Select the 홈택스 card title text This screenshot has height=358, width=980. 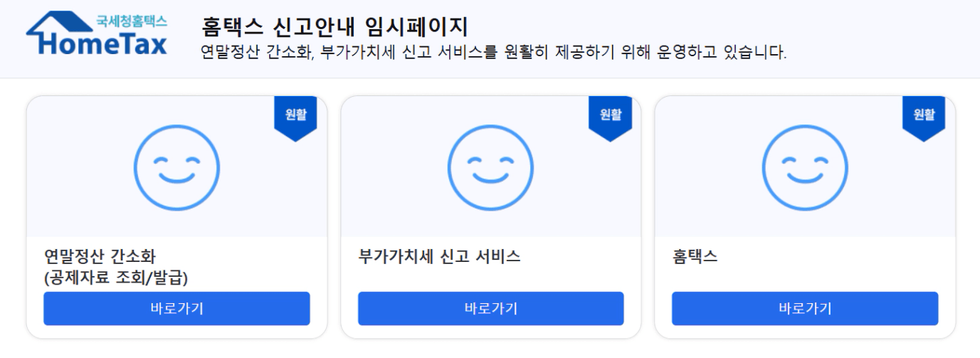point(695,256)
